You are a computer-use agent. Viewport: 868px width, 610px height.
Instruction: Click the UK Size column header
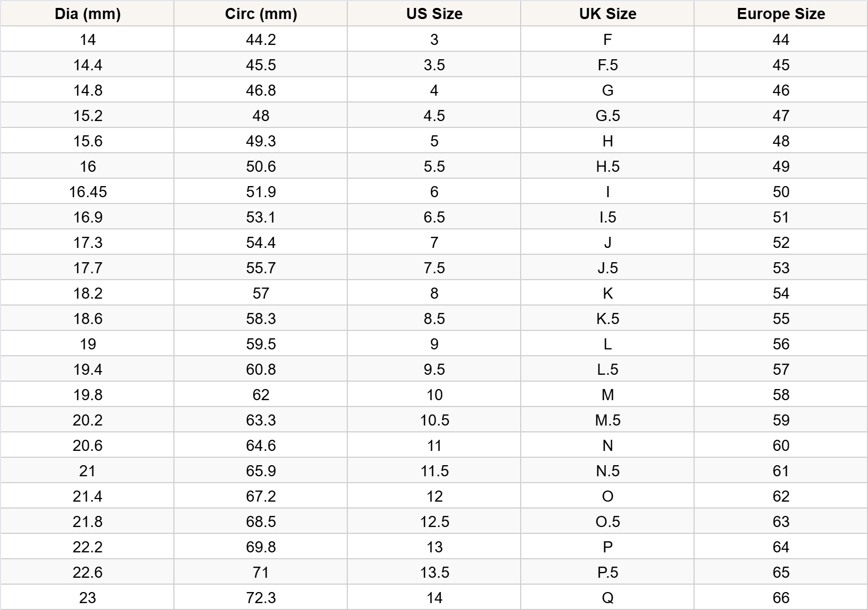click(607, 14)
